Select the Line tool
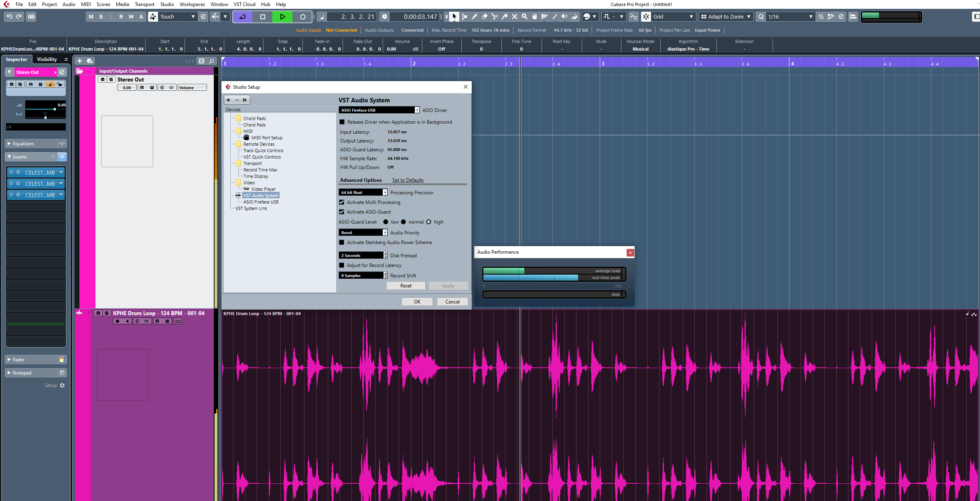 click(555, 16)
